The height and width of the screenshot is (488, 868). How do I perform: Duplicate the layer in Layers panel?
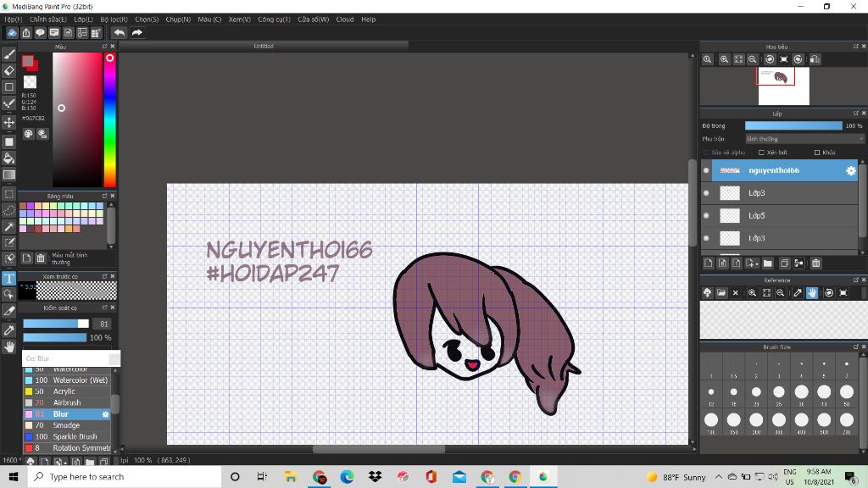(x=784, y=263)
